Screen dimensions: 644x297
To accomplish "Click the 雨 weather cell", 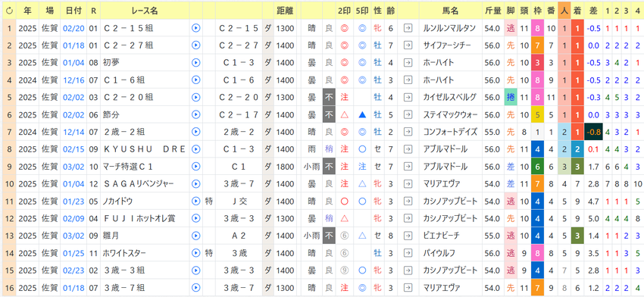I will tap(312, 149).
